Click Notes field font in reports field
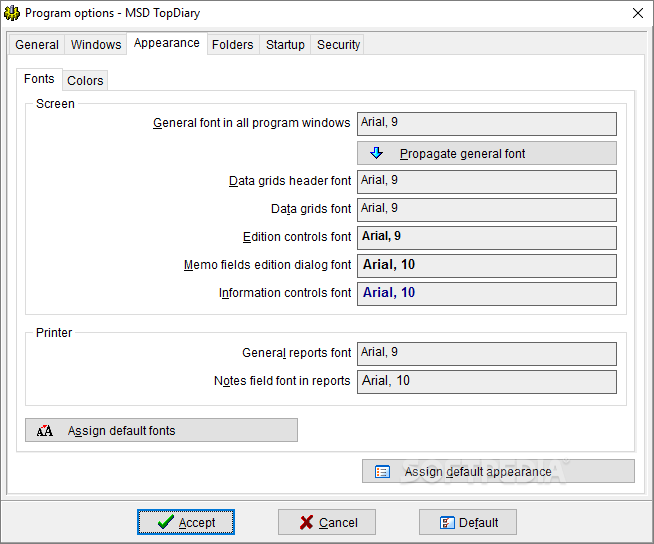Image resolution: width=654 pixels, height=544 pixels. pos(487,382)
